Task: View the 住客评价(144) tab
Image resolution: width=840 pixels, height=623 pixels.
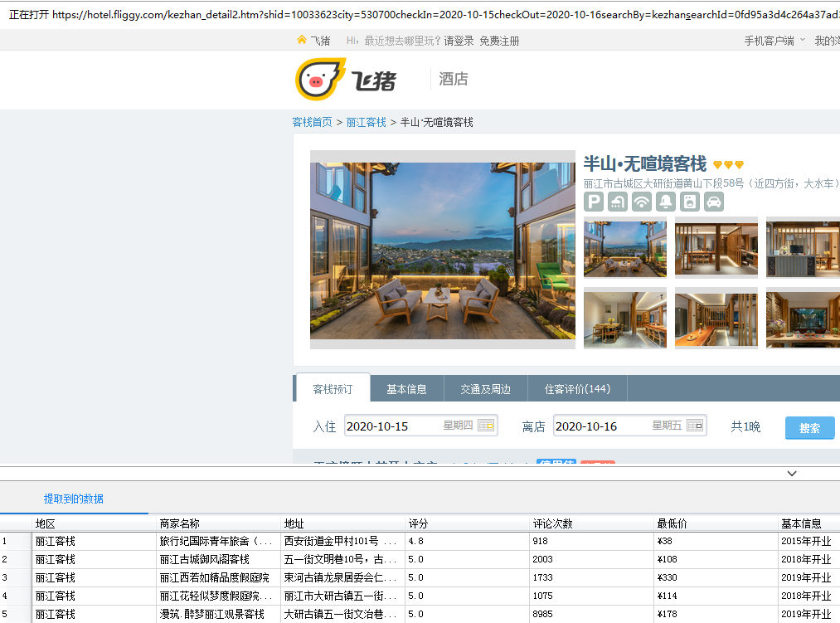Action: coord(577,389)
